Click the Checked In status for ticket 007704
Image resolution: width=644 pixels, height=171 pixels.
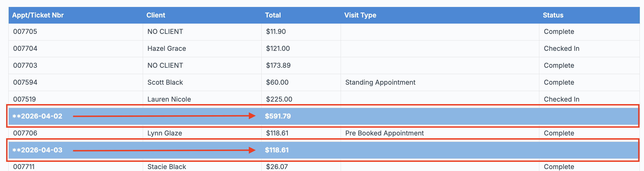pyautogui.click(x=561, y=49)
